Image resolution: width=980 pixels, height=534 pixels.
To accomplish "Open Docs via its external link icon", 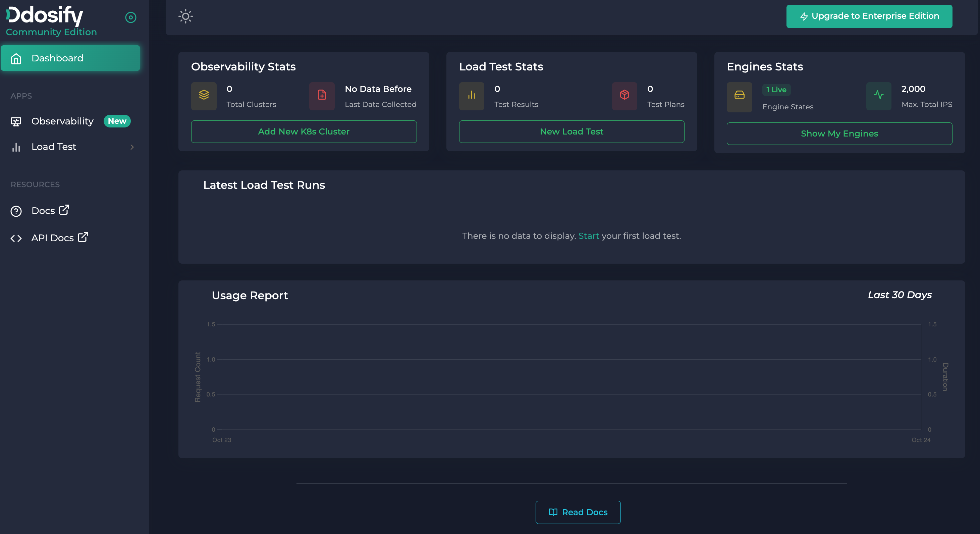I will click(x=64, y=210).
